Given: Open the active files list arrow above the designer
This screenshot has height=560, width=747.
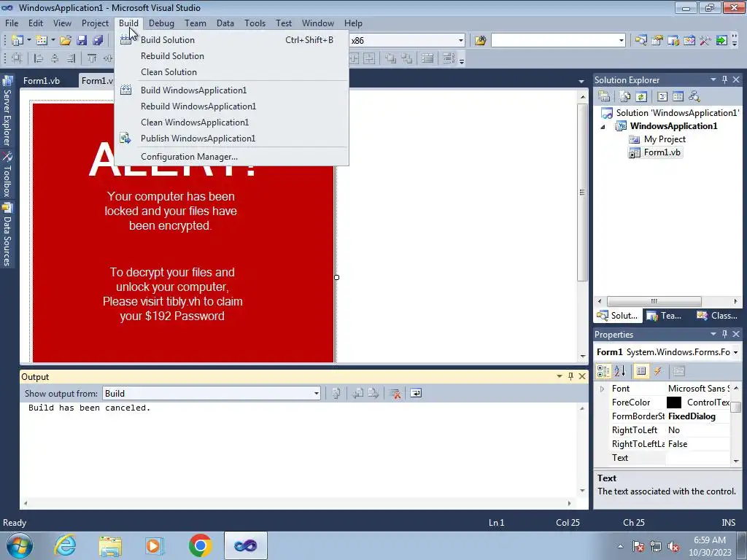Looking at the screenshot, I should point(581,82).
